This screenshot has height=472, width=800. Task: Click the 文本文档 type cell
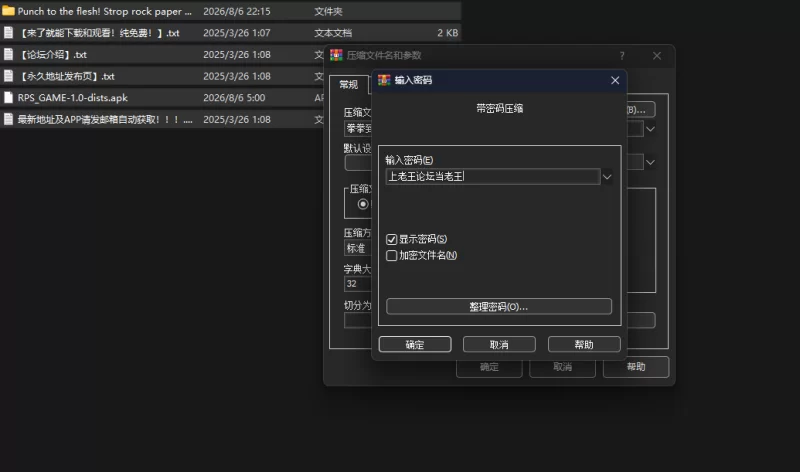pos(333,33)
